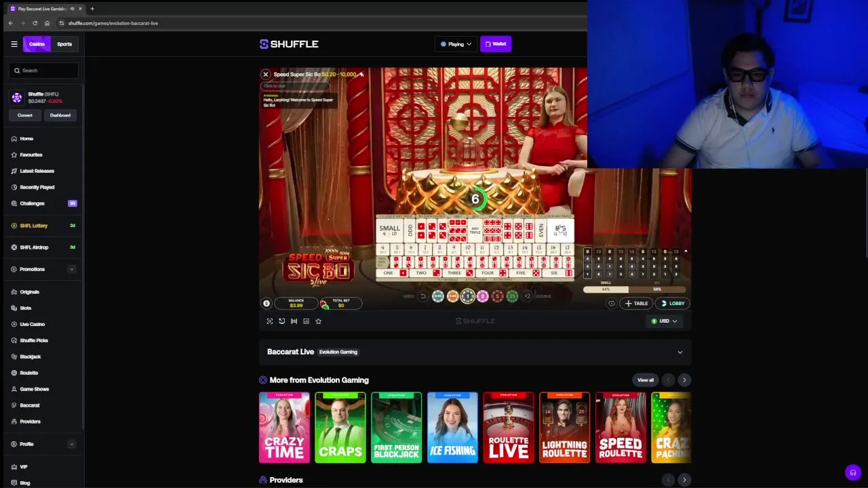Click the Small/Big percentage bar in game
Screen dimensions: 868x488
click(635, 289)
